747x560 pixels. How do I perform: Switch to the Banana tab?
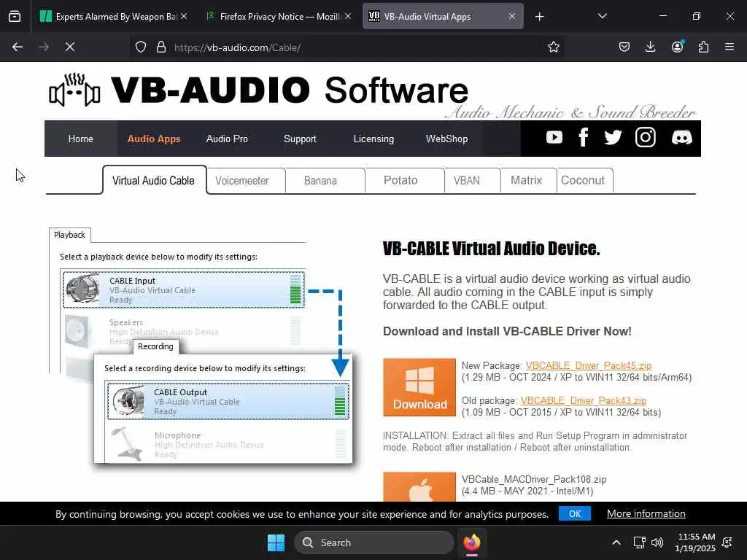point(325,181)
